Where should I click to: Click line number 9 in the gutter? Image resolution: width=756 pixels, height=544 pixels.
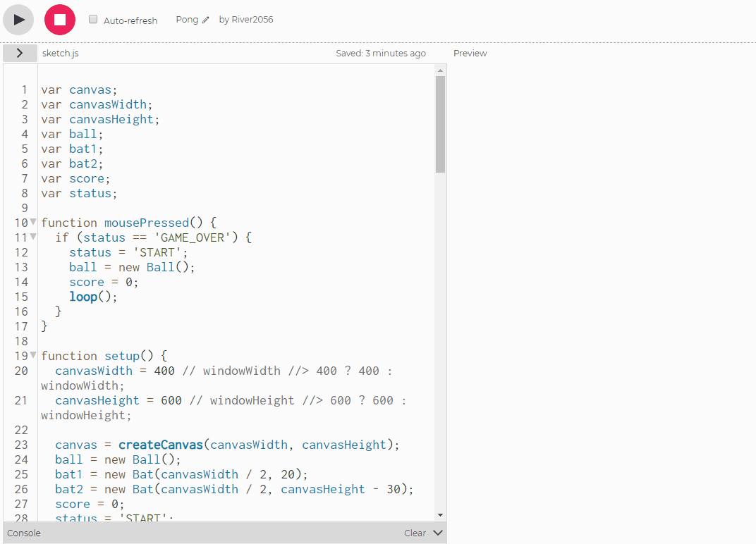tap(25, 208)
